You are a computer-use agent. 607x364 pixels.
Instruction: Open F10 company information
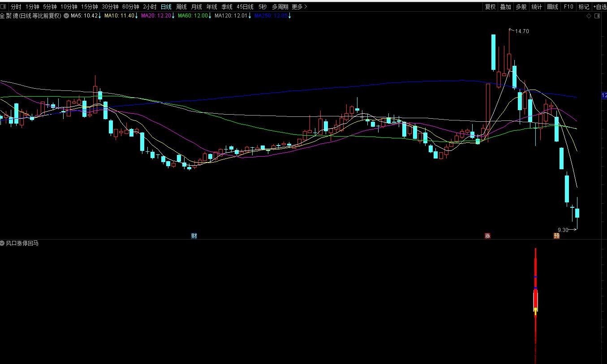[x=568, y=7]
